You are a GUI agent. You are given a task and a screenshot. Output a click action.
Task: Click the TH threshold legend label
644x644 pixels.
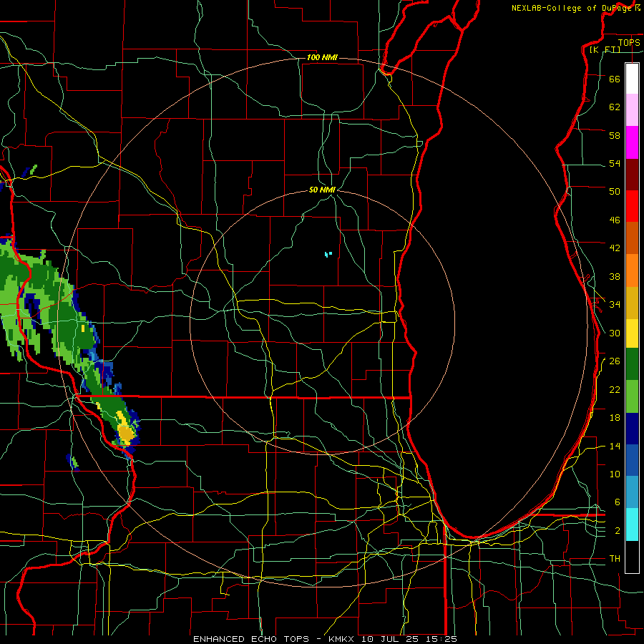(615, 559)
